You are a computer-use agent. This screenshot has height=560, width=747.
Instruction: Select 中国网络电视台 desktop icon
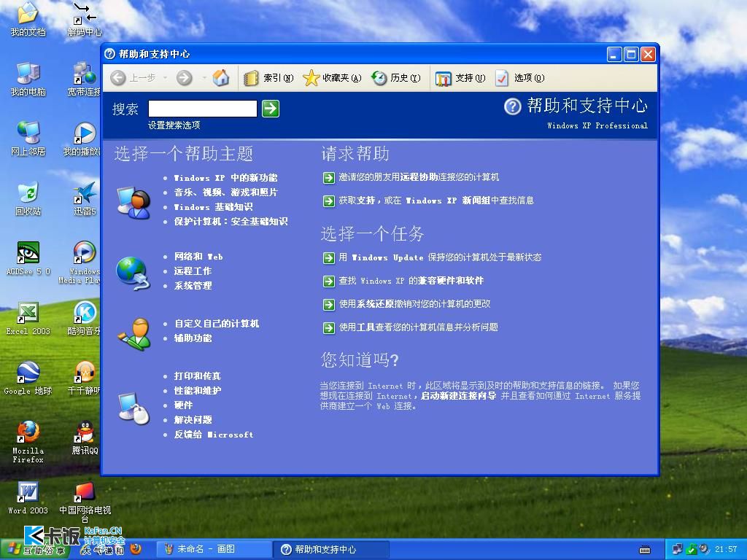85,502
